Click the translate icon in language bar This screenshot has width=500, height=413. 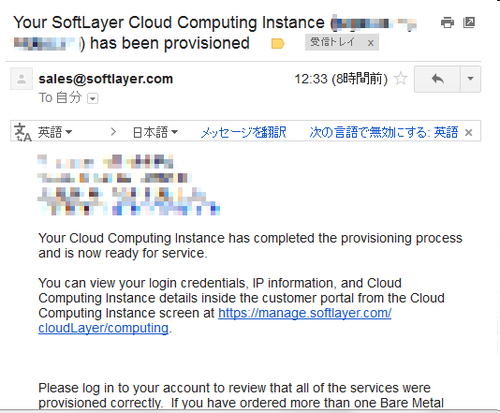click(23, 132)
